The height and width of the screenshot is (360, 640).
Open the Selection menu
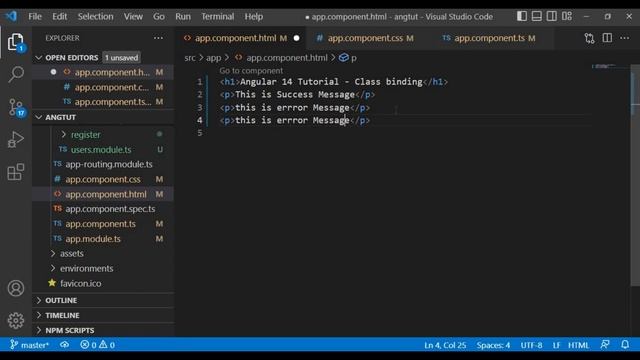(96, 17)
